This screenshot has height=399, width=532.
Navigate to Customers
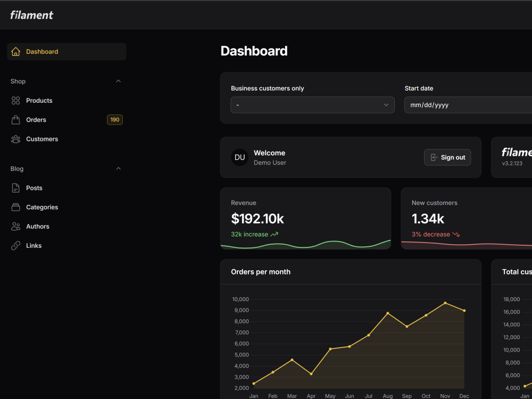[x=66, y=139]
